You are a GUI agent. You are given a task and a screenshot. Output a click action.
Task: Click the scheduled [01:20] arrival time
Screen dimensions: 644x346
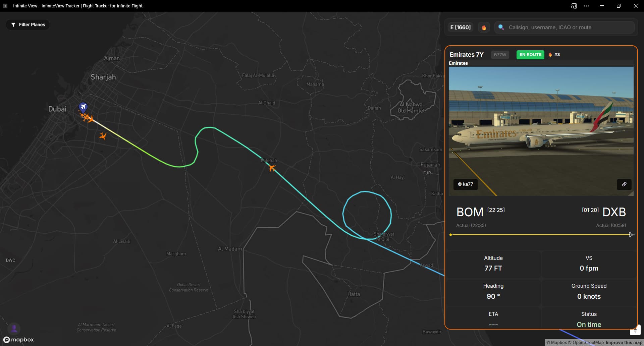point(590,210)
